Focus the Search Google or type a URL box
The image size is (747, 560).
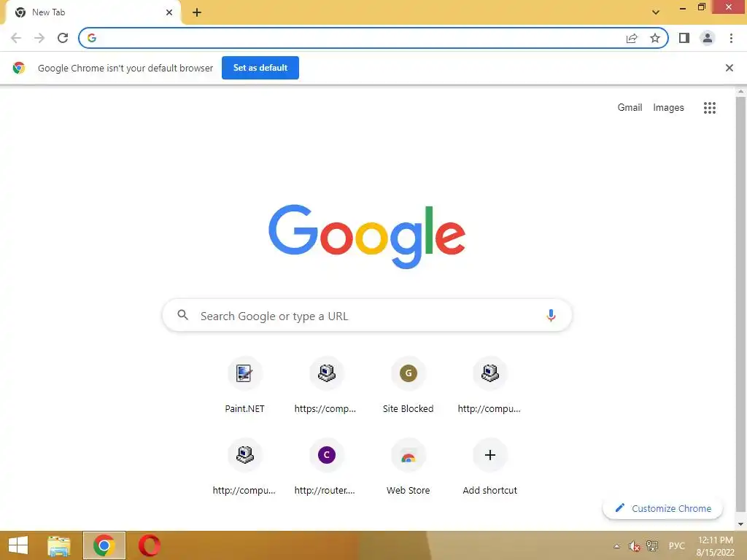point(367,315)
